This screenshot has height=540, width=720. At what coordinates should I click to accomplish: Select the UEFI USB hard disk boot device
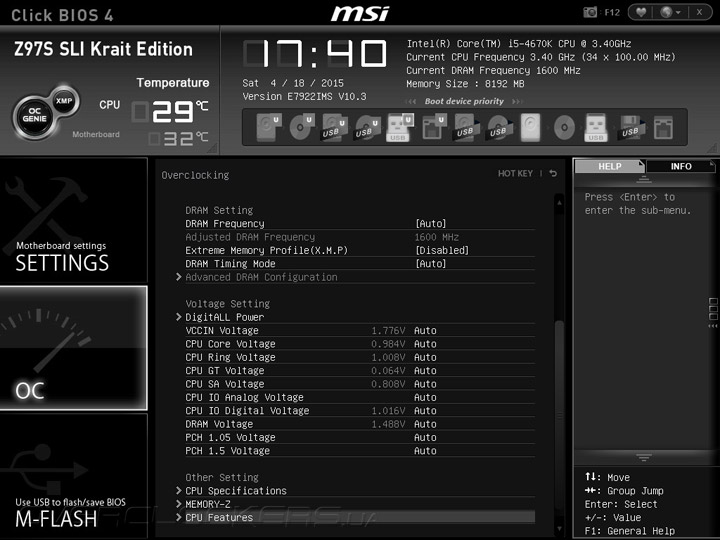tap(334, 127)
